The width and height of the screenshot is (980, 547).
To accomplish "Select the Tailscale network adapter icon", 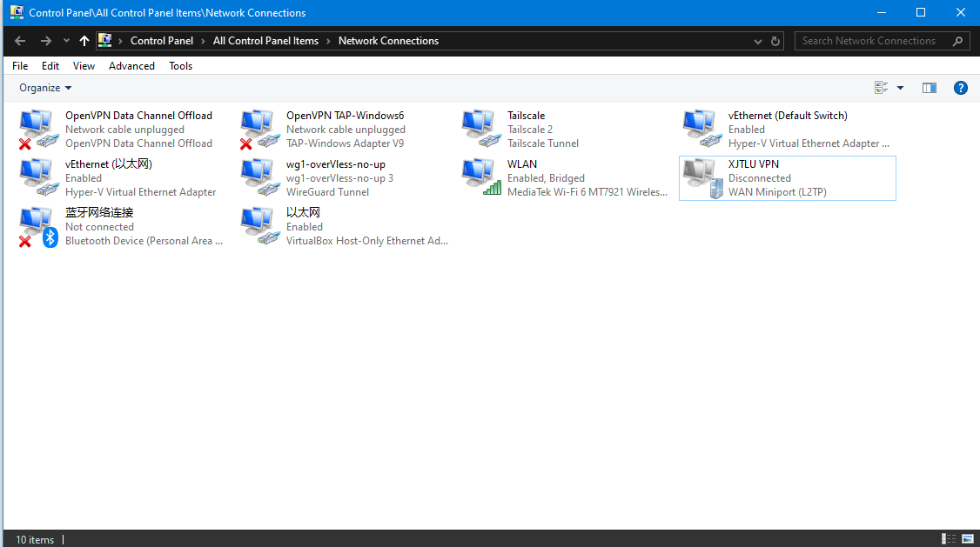I will [481, 130].
